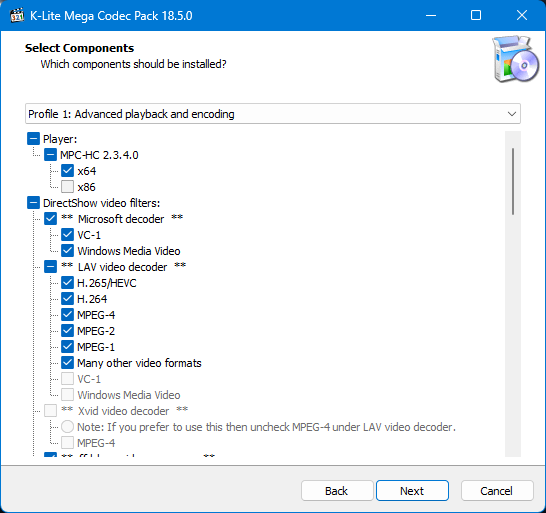Screen dimensions: 546x513
Task: Select the 'Player:' tree label
Action: (60, 139)
